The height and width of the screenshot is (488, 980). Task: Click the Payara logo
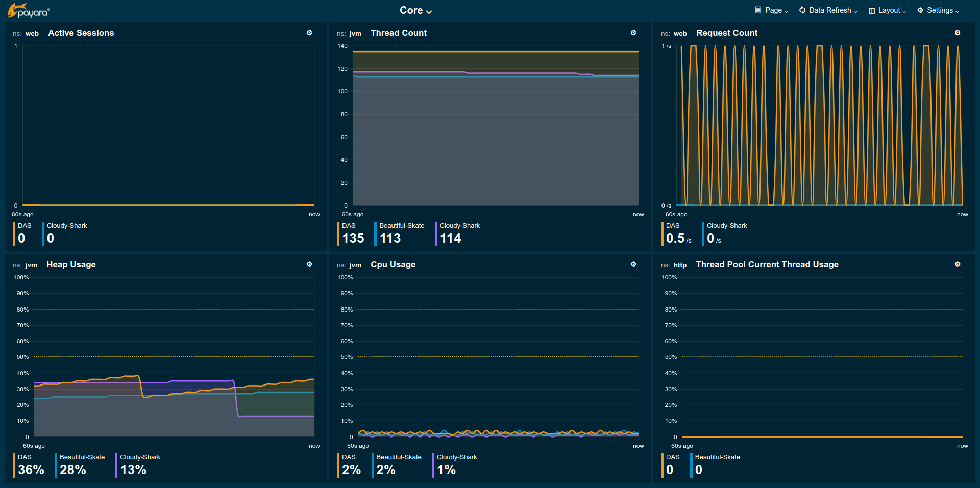coord(29,11)
